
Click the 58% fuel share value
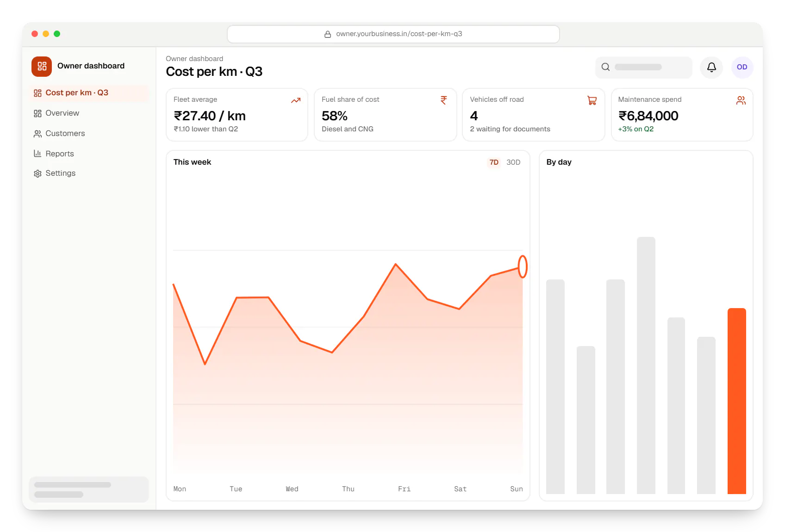335,116
